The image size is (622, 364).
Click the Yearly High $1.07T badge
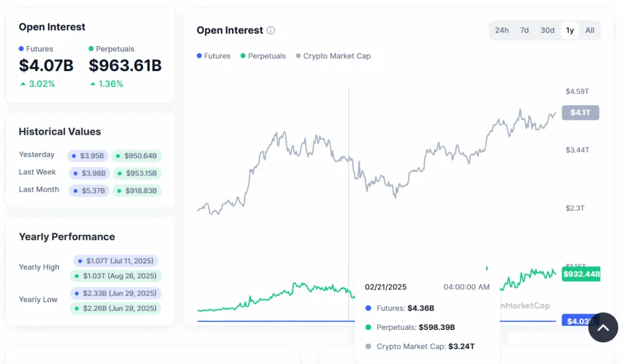[x=115, y=261]
